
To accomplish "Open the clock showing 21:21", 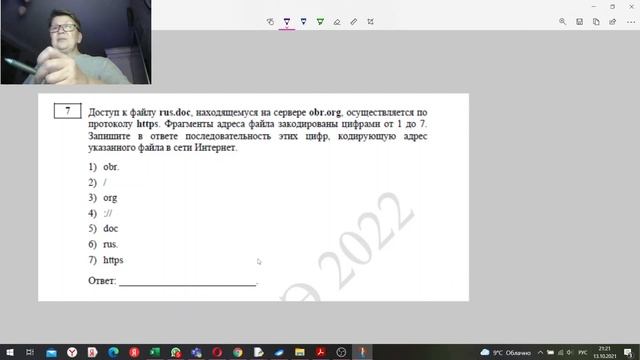I will click(x=604, y=352).
